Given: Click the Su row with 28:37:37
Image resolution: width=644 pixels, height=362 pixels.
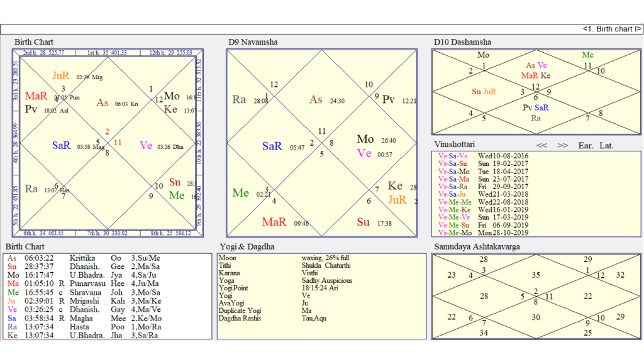Looking at the screenshot, I should pyautogui.click(x=84, y=266).
